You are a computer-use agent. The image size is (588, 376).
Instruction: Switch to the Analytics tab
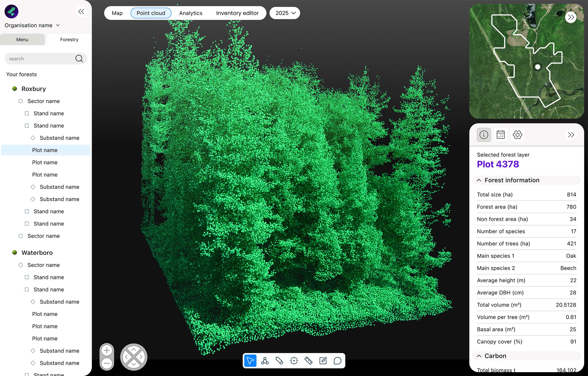(190, 13)
